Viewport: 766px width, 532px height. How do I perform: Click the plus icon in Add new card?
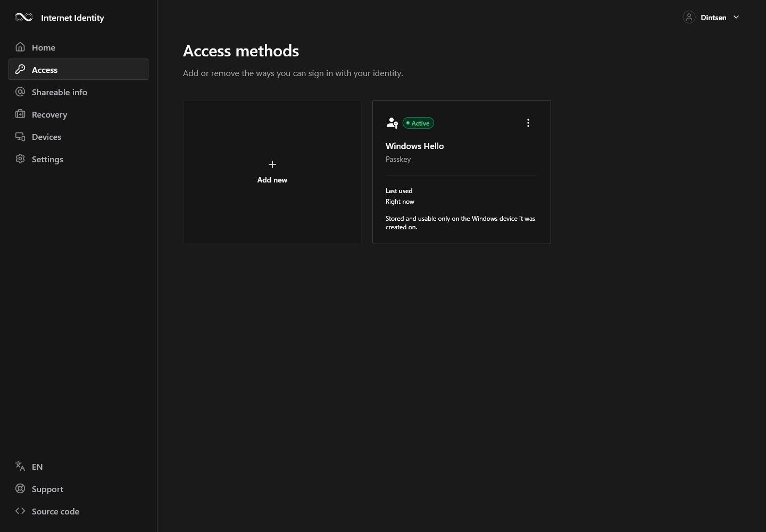point(272,164)
